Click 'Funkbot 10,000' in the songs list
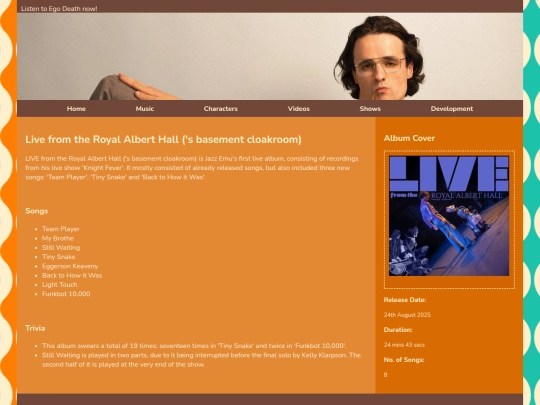Image resolution: width=540 pixels, height=405 pixels. (66, 294)
